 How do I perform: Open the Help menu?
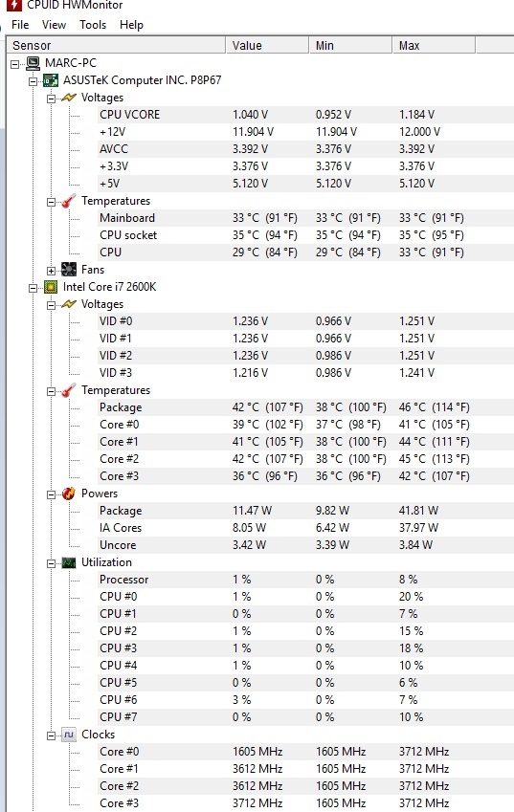pos(131,25)
